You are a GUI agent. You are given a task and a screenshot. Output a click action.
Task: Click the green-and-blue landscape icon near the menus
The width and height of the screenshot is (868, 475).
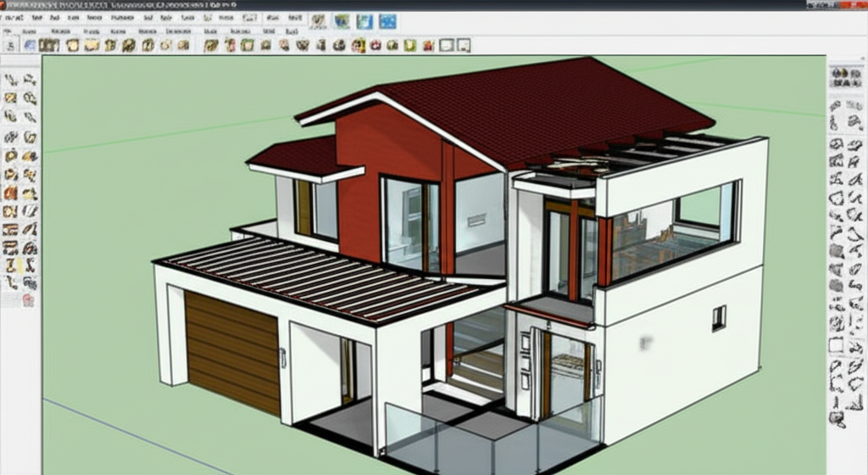click(x=342, y=21)
